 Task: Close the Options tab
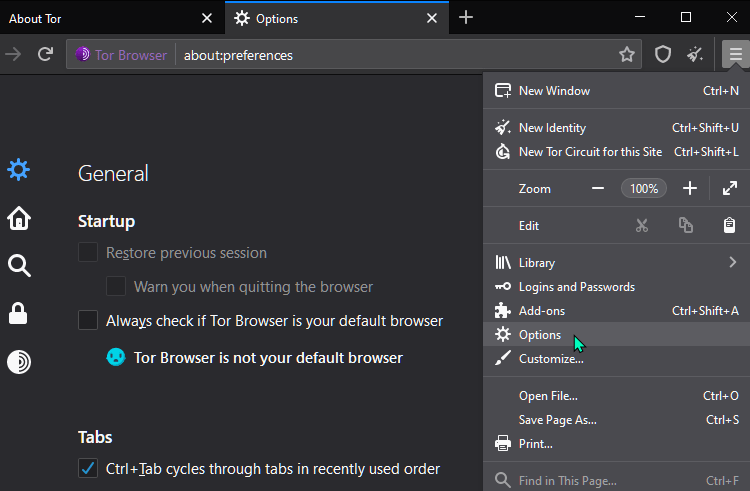coord(431,18)
